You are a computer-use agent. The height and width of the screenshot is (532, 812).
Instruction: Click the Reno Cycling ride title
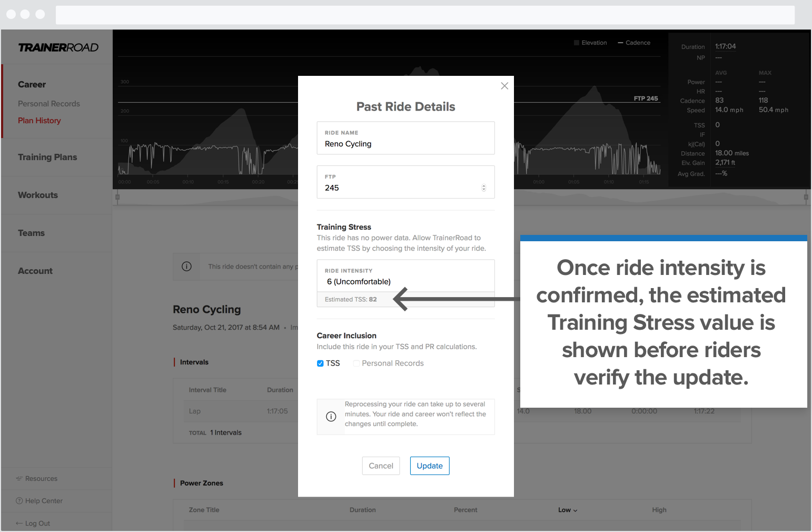point(207,310)
